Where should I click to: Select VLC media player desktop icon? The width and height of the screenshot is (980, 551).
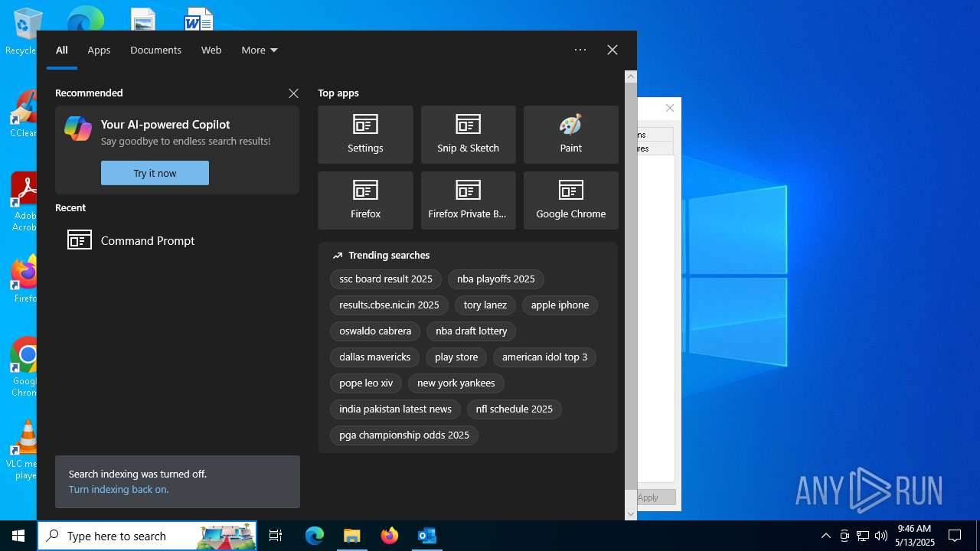[x=23, y=450]
